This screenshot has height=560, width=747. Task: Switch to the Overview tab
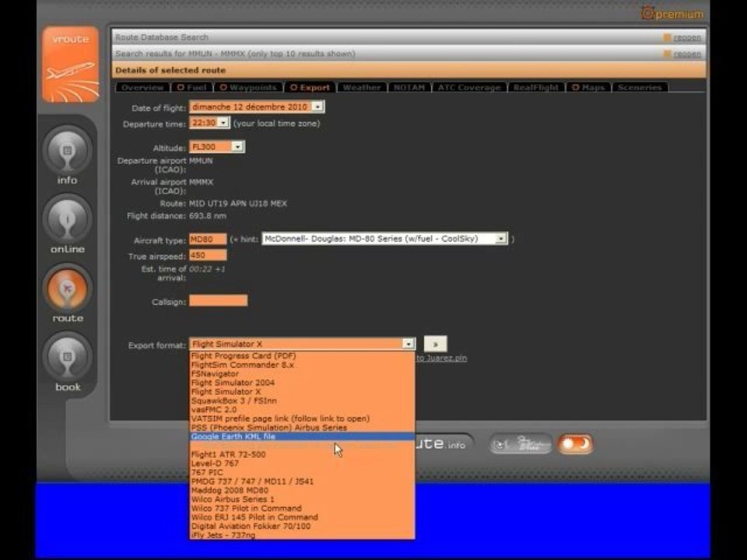(142, 88)
